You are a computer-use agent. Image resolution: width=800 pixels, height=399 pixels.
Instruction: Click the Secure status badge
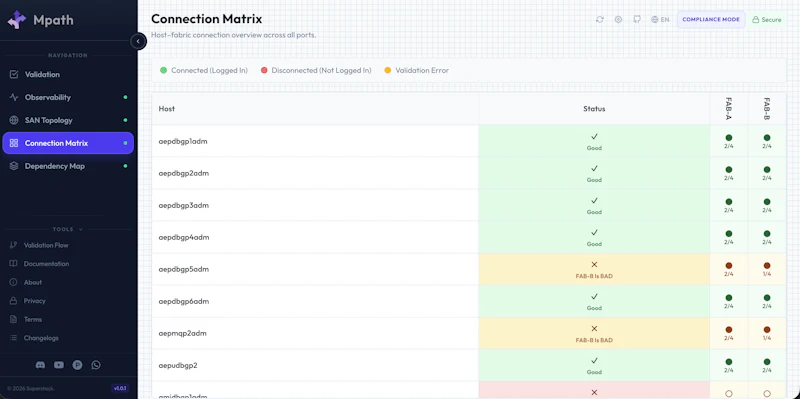tap(767, 19)
